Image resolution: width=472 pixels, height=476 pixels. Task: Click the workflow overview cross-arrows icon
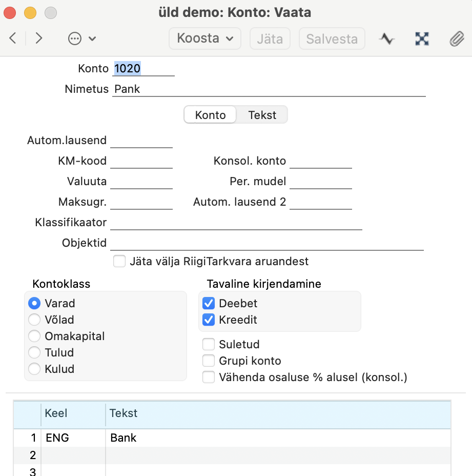[422, 38]
